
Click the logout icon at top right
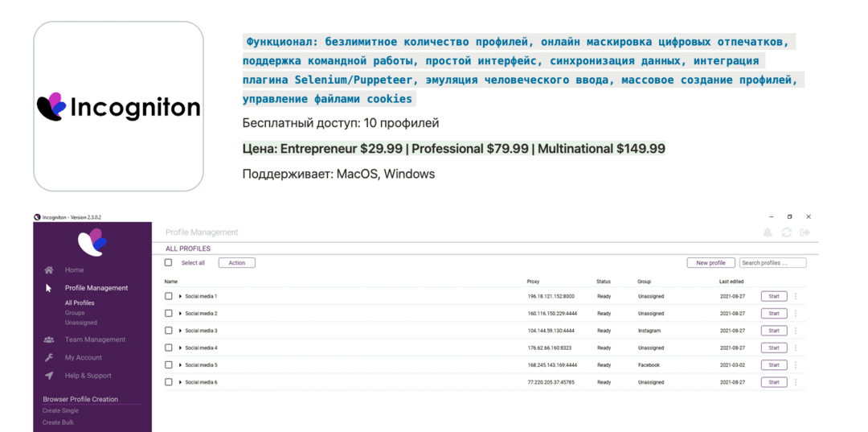[x=805, y=232]
